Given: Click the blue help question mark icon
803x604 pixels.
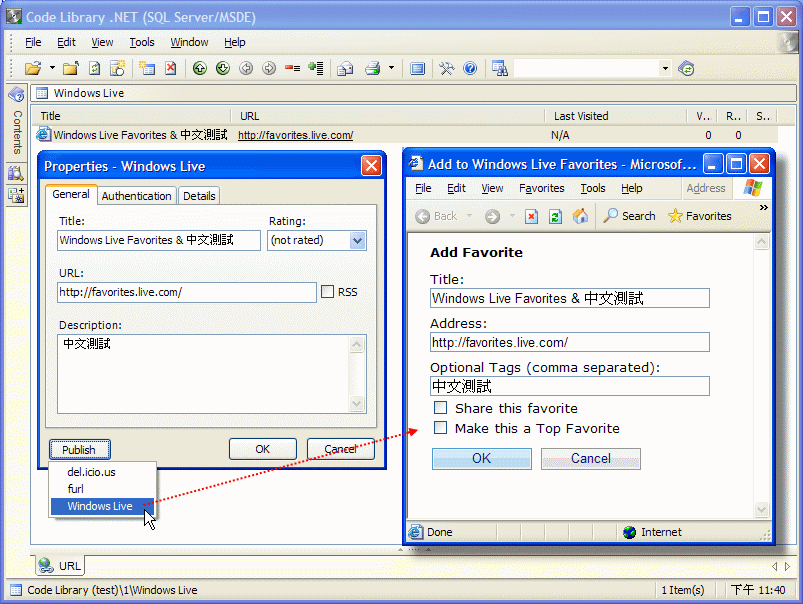Looking at the screenshot, I should coord(470,68).
